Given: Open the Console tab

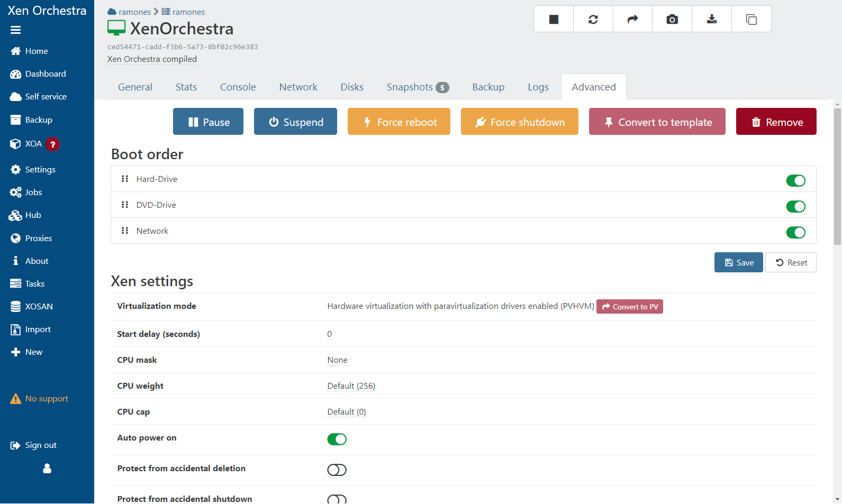Looking at the screenshot, I should pyautogui.click(x=238, y=87).
